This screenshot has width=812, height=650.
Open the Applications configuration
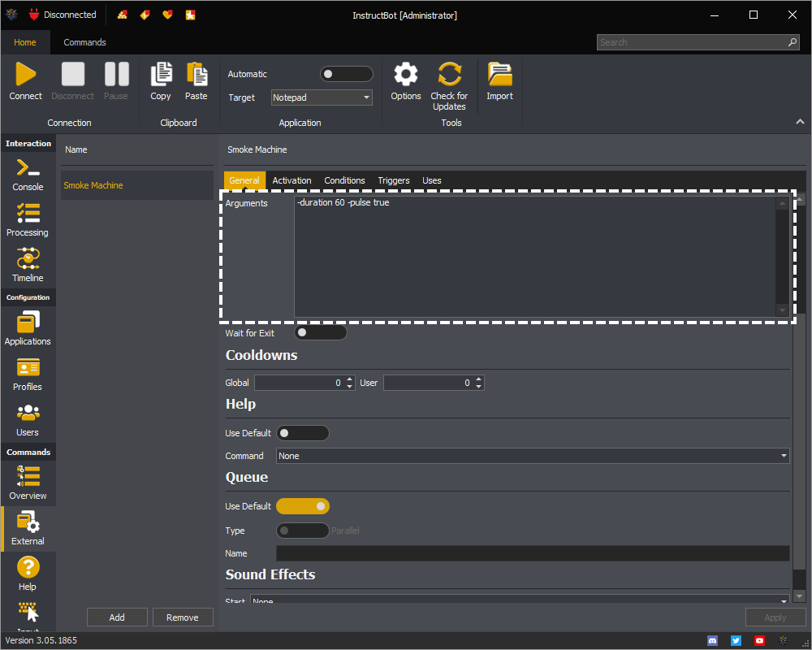28,328
